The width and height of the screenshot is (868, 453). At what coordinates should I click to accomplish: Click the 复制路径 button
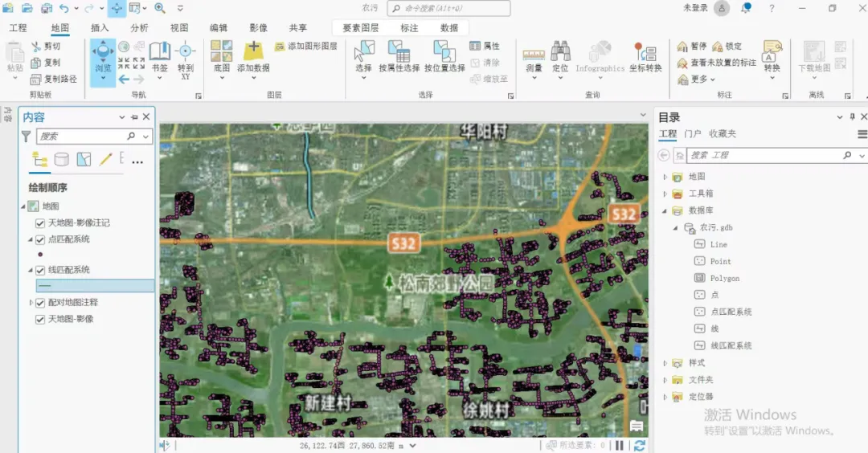coord(55,79)
